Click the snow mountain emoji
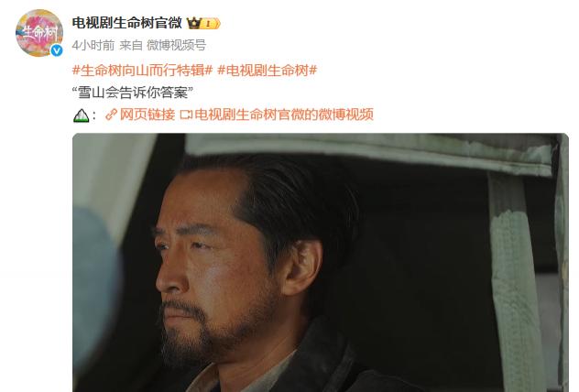 [x=81, y=115]
